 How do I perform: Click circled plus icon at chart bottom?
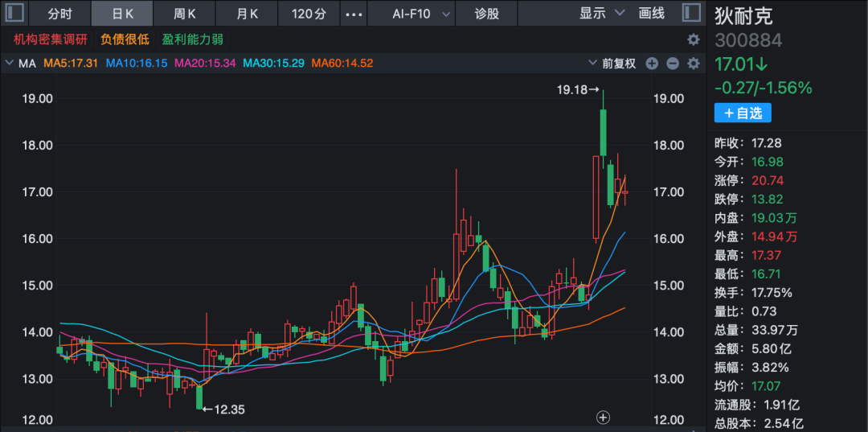click(603, 417)
